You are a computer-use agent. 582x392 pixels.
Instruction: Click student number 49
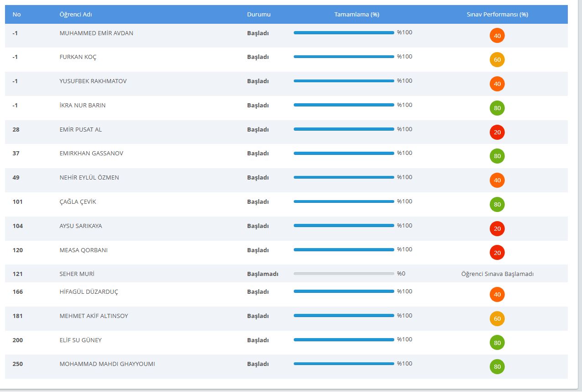[16, 178]
